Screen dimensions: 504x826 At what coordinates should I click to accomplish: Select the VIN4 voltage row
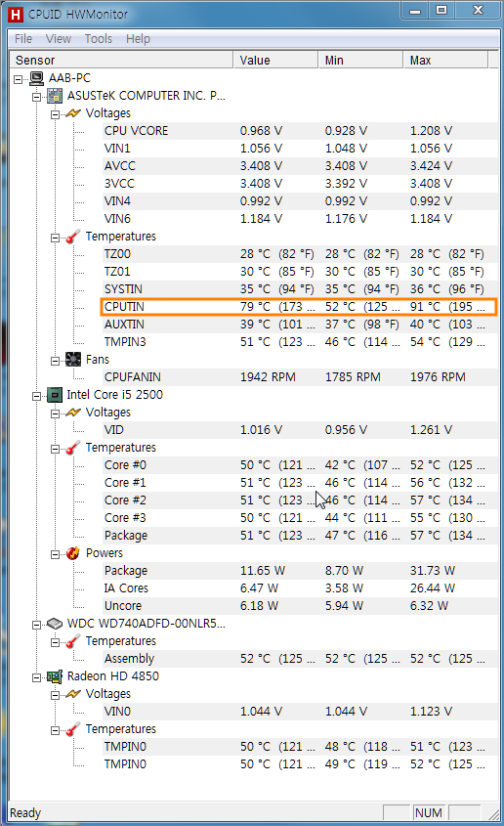tap(300, 201)
